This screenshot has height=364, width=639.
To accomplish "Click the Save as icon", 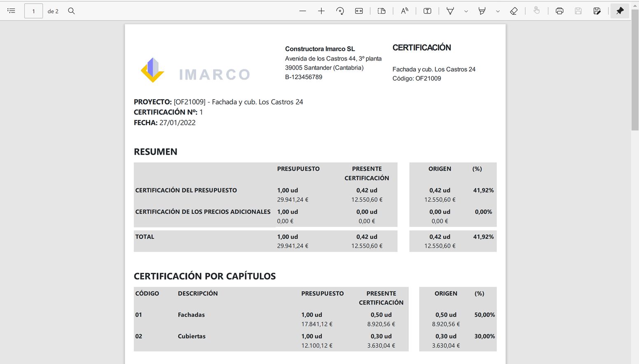I will pos(597,11).
